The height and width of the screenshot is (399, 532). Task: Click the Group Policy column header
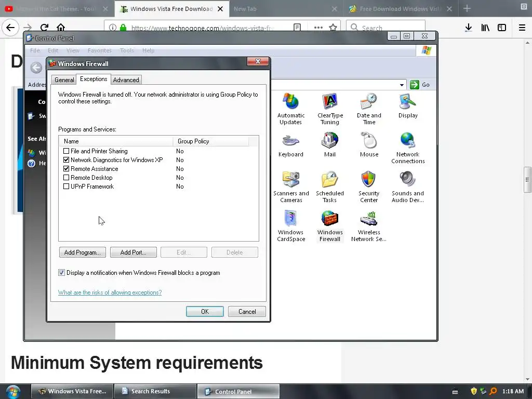[211, 141]
